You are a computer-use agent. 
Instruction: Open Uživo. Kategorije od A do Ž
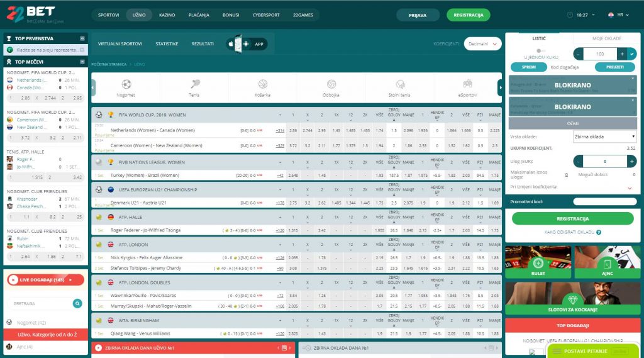(x=45, y=335)
